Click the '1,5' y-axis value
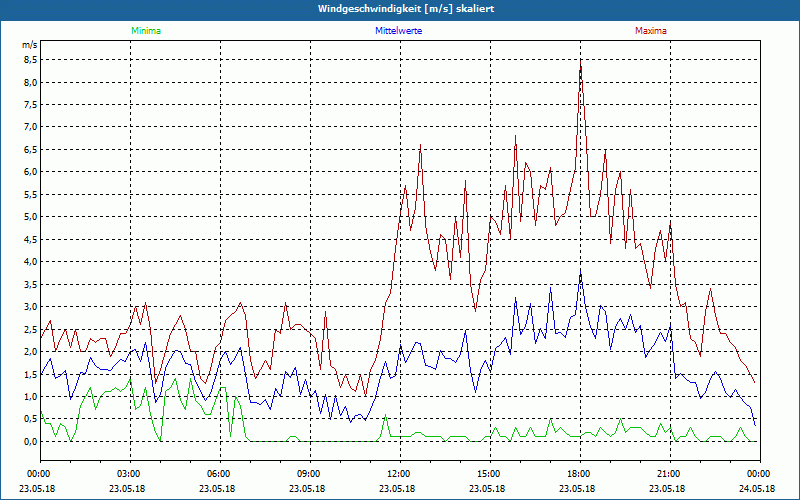This screenshot has width=800, height=500. click(31, 374)
